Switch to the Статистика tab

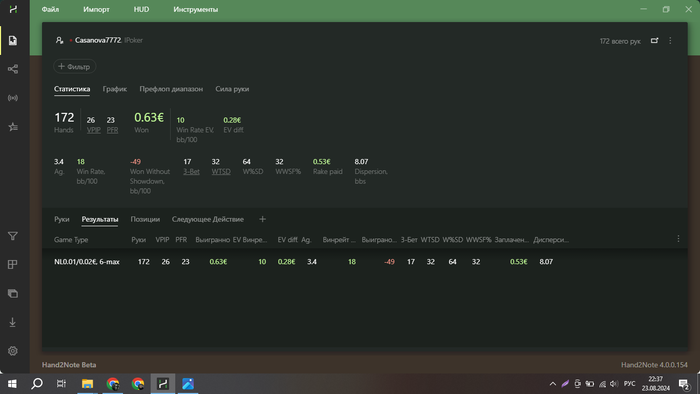point(72,89)
